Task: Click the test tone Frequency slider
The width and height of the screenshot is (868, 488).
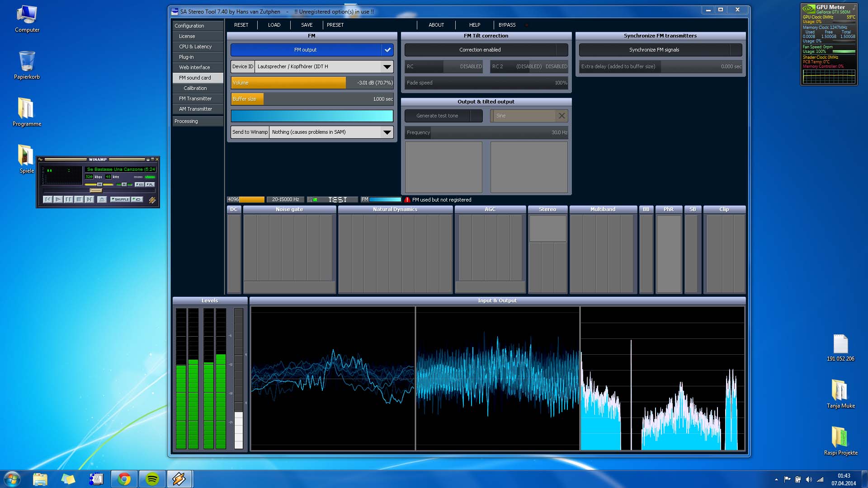Action: coord(486,132)
